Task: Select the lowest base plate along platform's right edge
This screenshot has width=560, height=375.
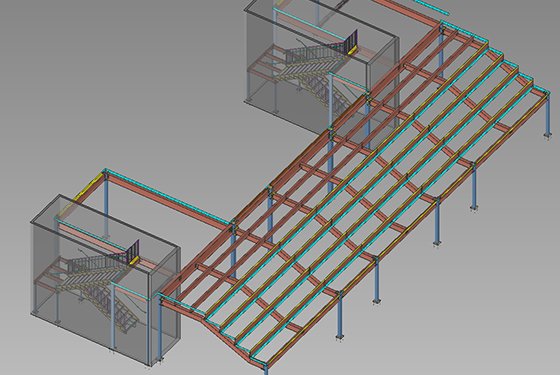Action: [340, 336]
